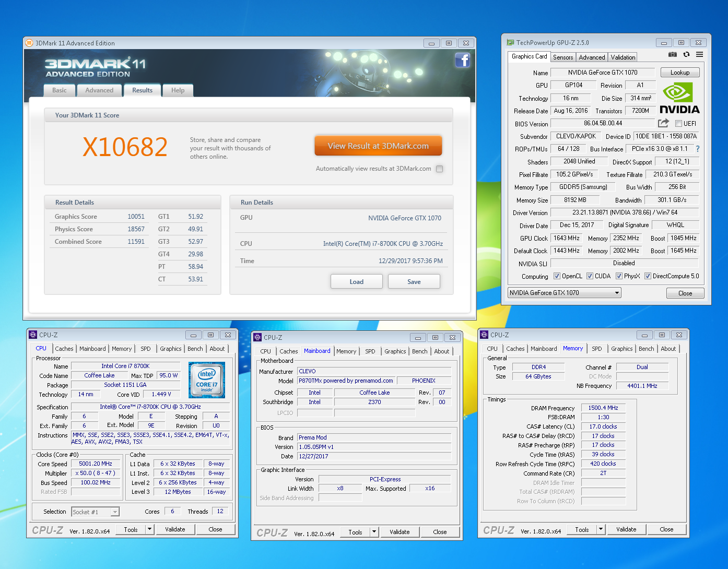
Task: Switch to the Sensors tab in GPU-Z
Action: pyautogui.click(x=563, y=57)
